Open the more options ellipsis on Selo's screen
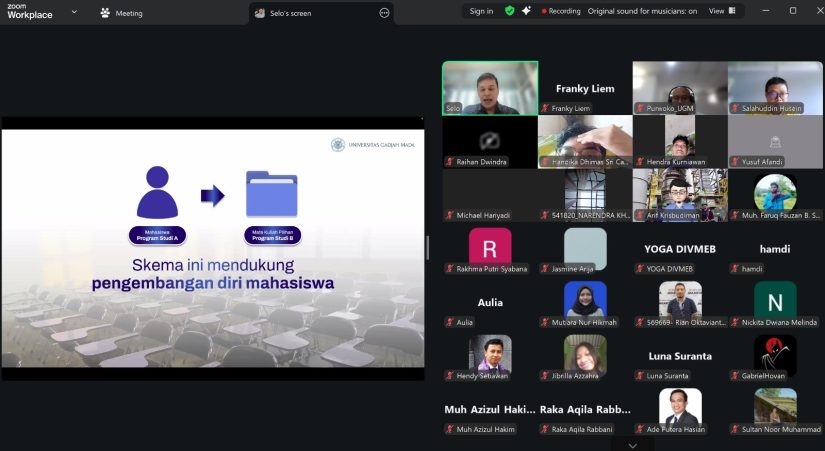 (x=384, y=13)
